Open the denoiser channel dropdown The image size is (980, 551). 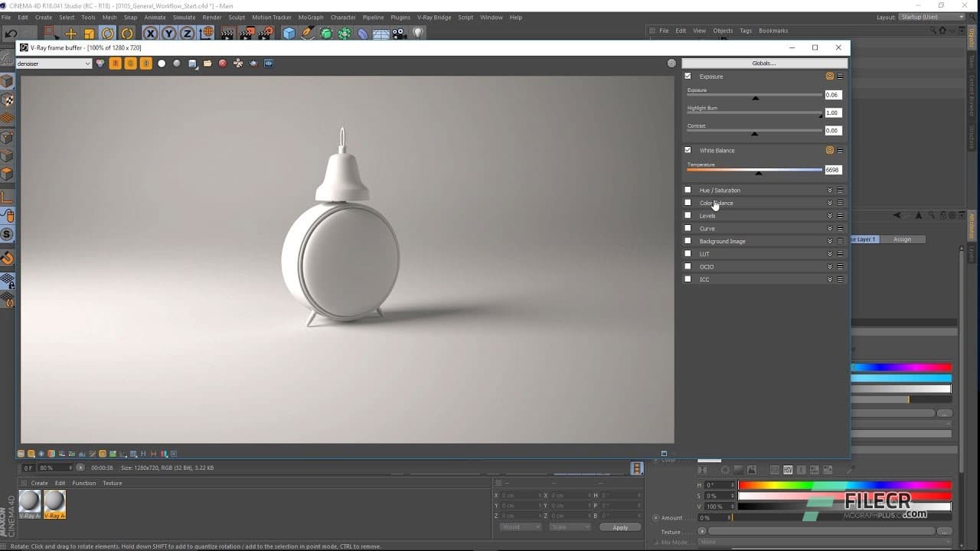click(x=87, y=64)
